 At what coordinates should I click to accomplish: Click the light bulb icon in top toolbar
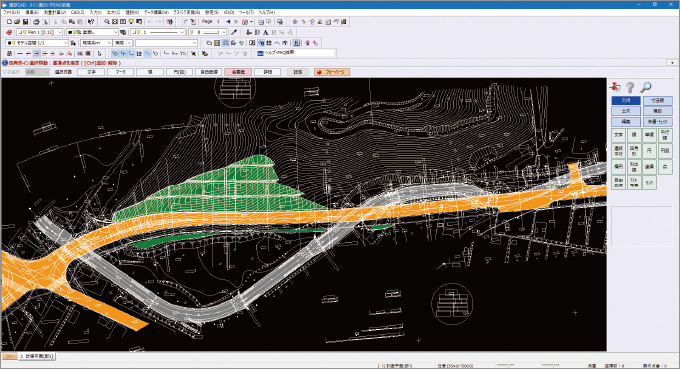point(131,22)
